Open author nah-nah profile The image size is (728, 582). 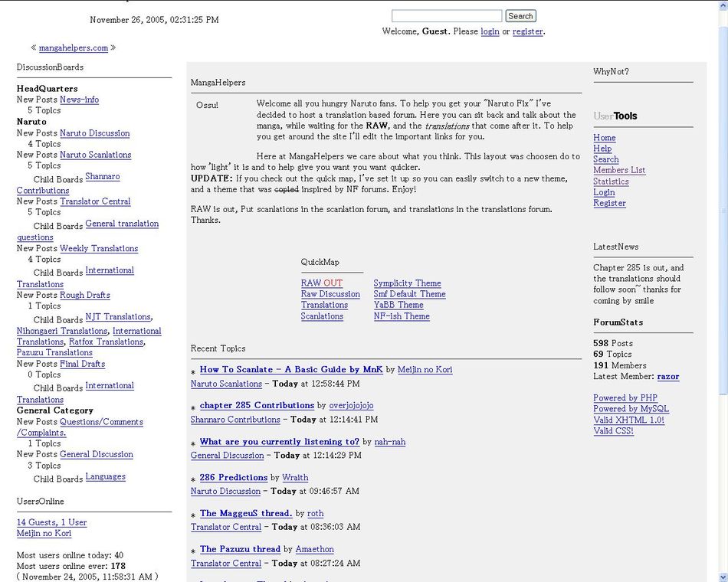pyautogui.click(x=390, y=441)
